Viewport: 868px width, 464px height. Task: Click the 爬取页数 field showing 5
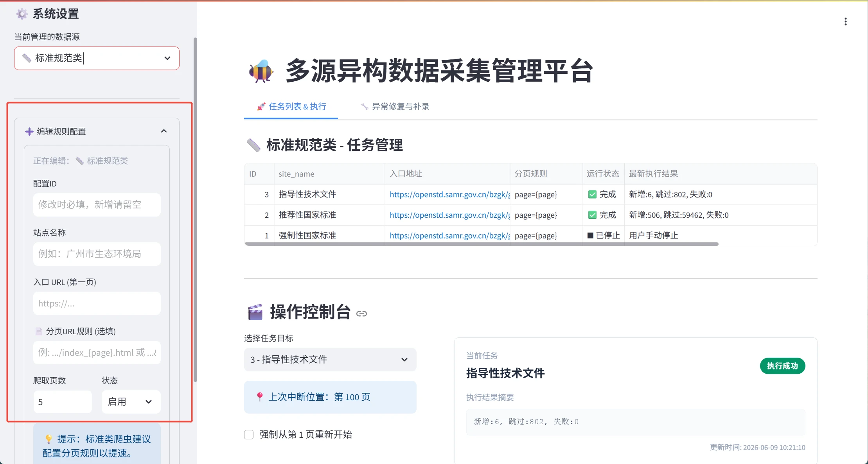point(63,402)
